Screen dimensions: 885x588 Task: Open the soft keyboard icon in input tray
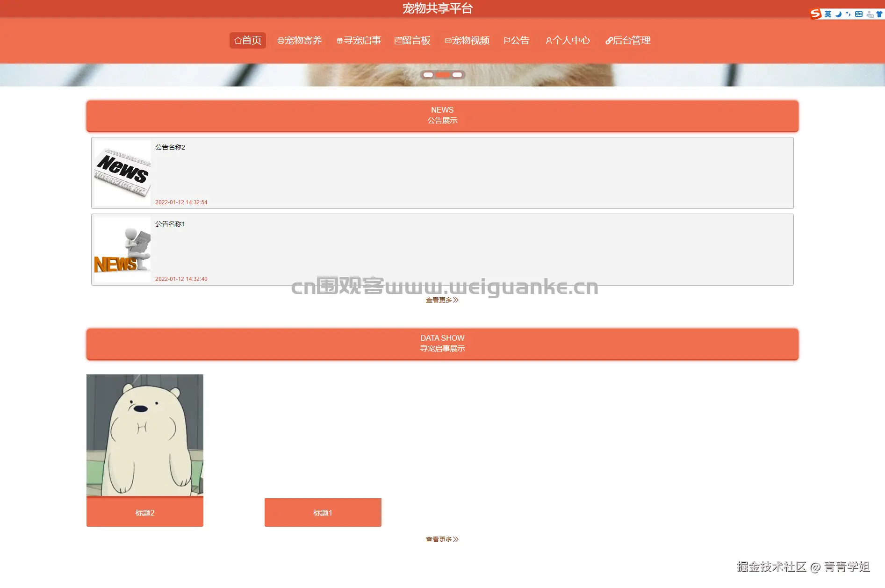pos(858,14)
